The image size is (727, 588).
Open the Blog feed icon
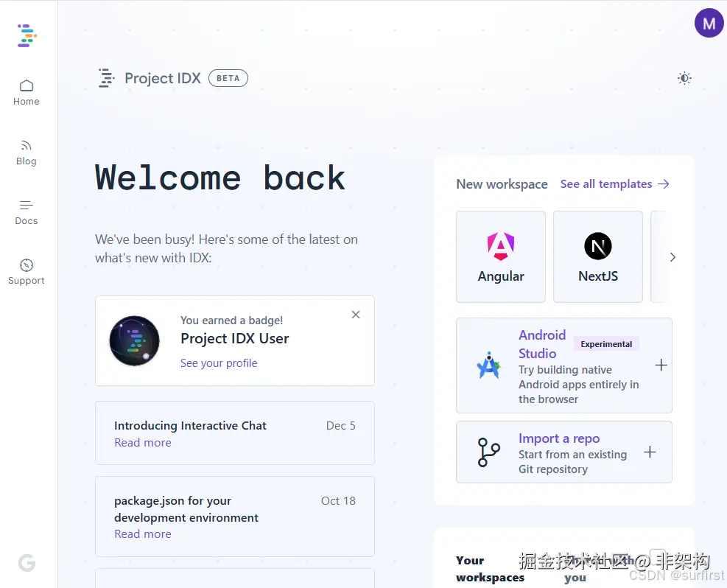point(27,146)
